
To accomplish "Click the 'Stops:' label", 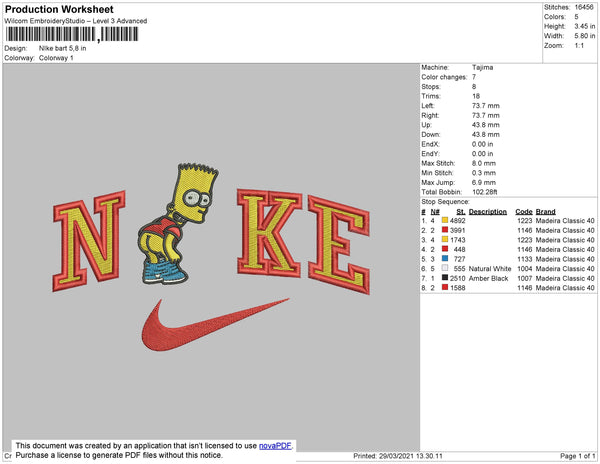I will (430, 86).
